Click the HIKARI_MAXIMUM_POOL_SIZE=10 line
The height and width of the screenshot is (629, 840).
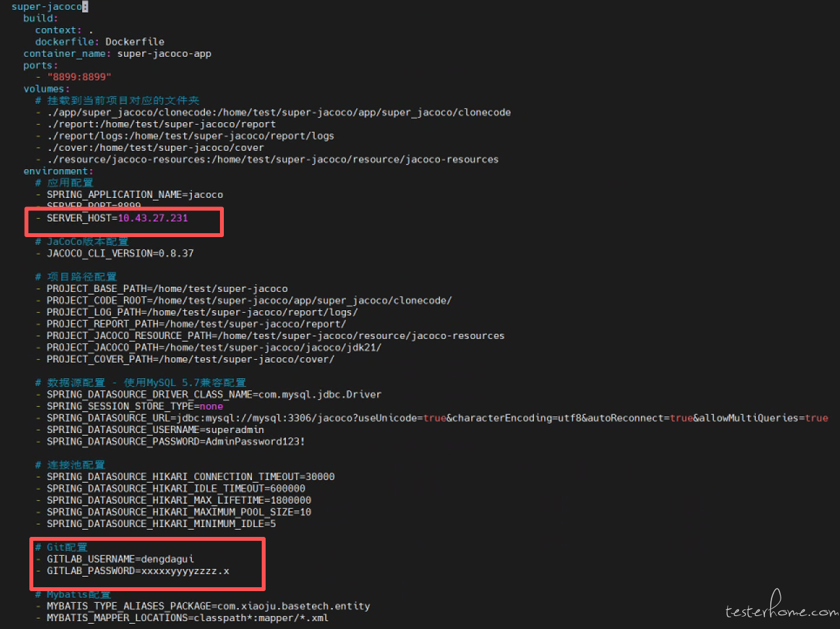click(179, 512)
